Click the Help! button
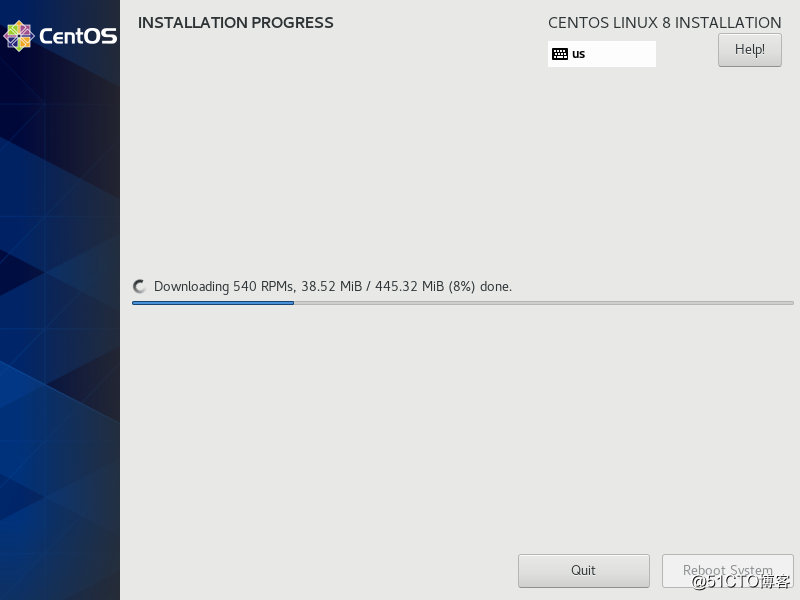Screen dimensions: 800x600 [x=749, y=50]
